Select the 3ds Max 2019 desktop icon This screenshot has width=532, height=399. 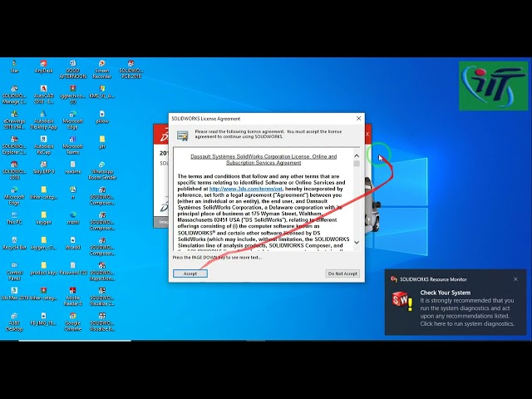(x=14, y=293)
